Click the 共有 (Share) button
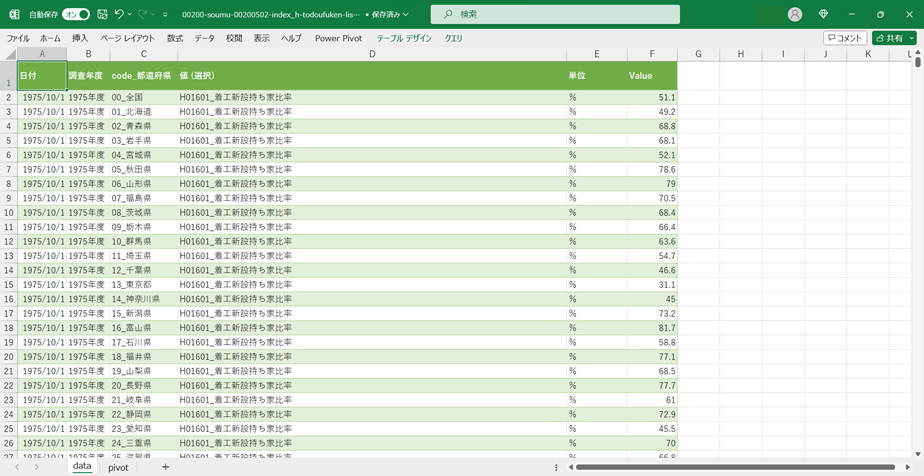This screenshot has width=924, height=476. 894,38
